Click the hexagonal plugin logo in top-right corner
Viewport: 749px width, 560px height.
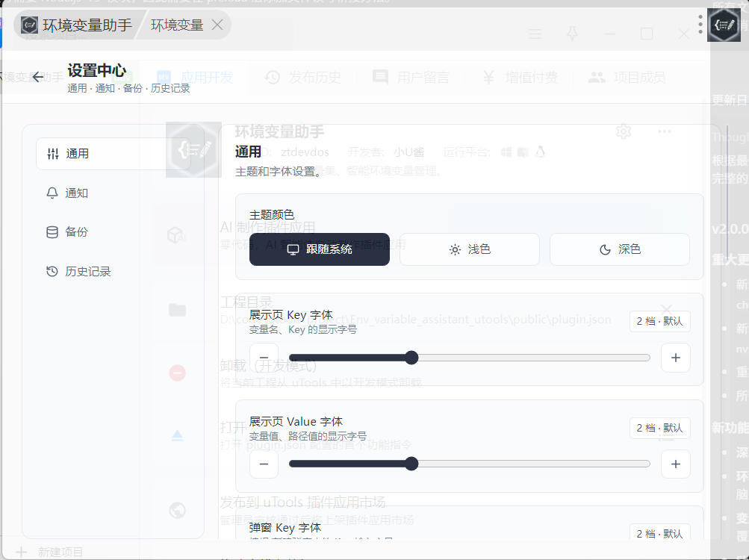coord(724,25)
